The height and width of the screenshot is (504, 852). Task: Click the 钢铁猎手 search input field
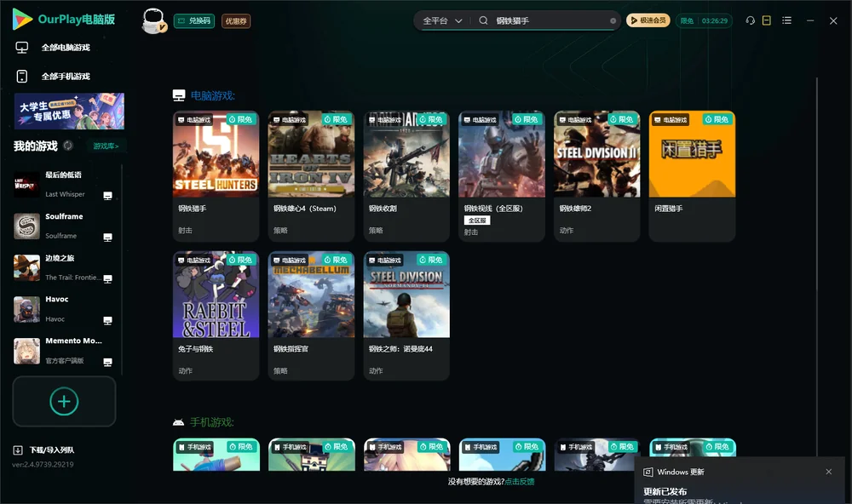tap(549, 20)
